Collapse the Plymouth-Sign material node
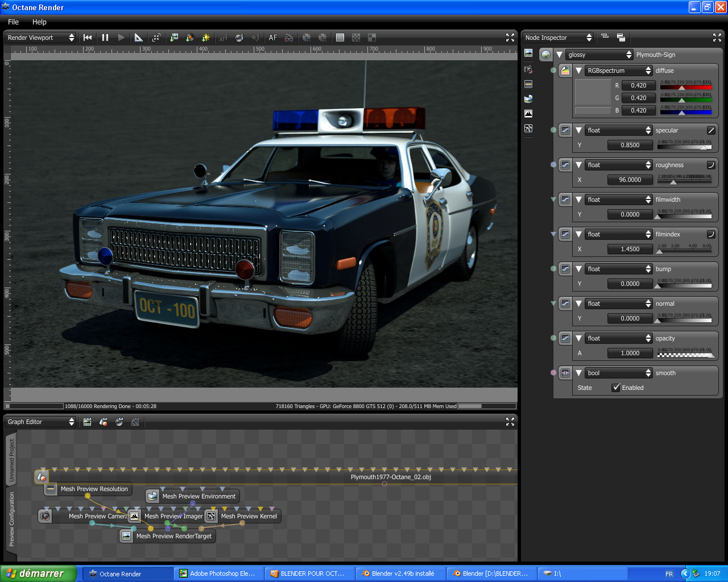Screen dimensions: 728x582 tap(560, 55)
